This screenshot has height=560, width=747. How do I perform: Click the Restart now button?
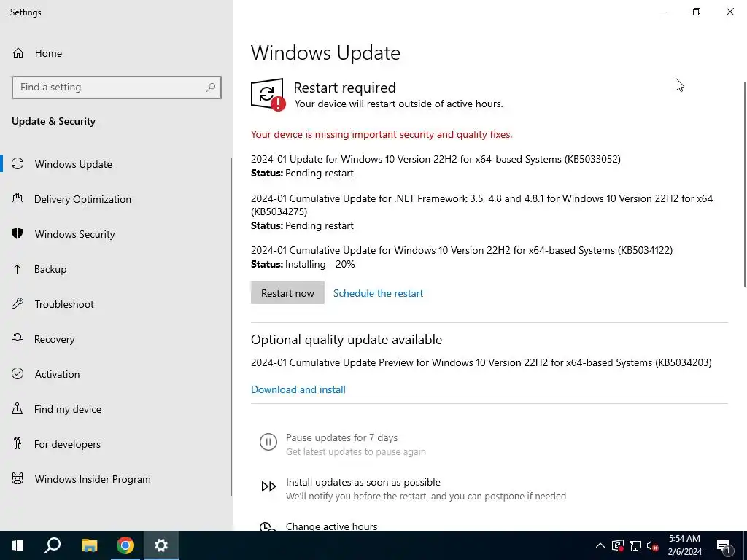(x=287, y=293)
